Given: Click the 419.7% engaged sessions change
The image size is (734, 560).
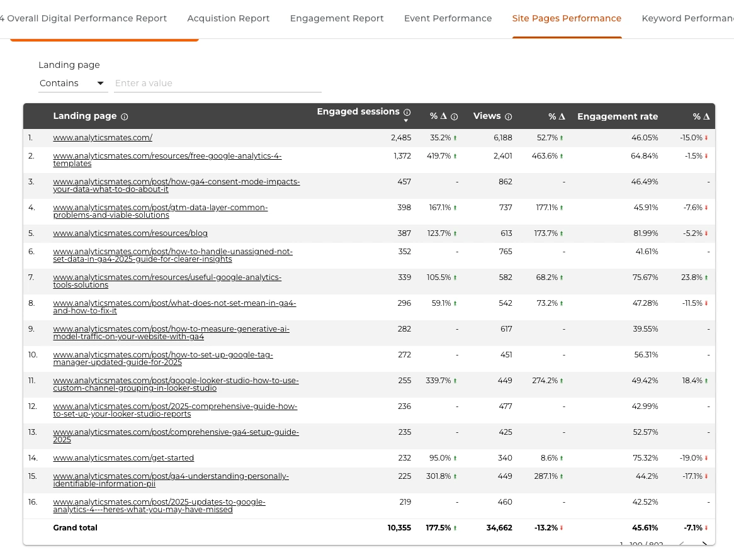Looking at the screenshot, I should [439, 156].
